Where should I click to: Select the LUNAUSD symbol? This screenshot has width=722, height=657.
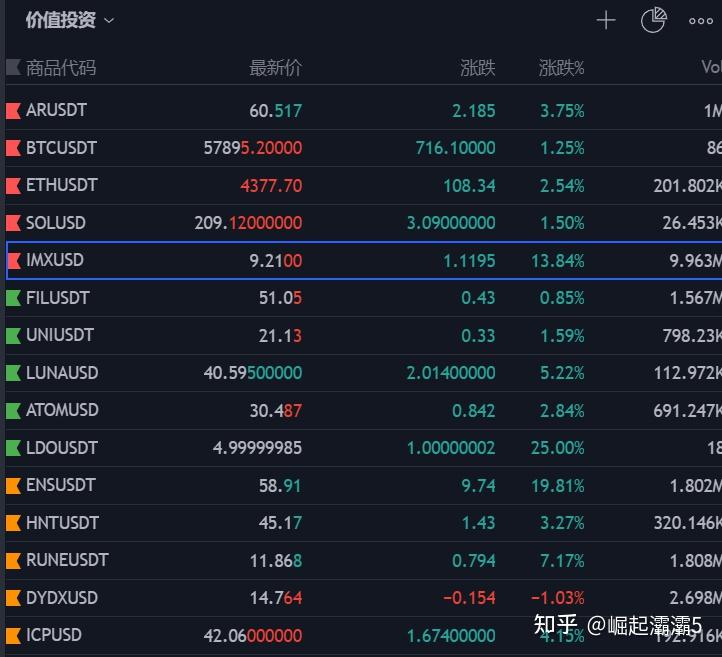point(62,373)
